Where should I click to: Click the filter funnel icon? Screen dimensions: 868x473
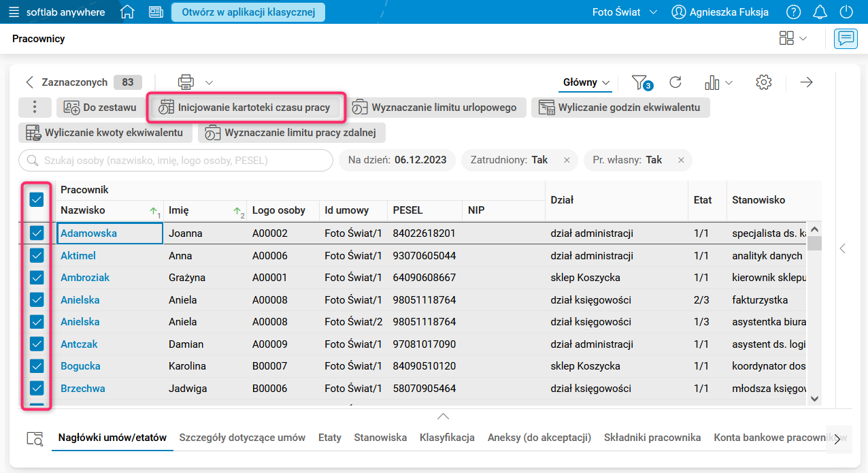pyautogui.click(x=640, y=82)
